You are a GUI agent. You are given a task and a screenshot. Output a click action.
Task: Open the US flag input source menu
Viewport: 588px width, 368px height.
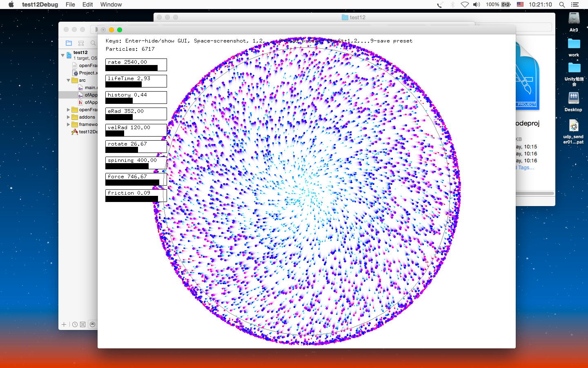coord(520,4)
